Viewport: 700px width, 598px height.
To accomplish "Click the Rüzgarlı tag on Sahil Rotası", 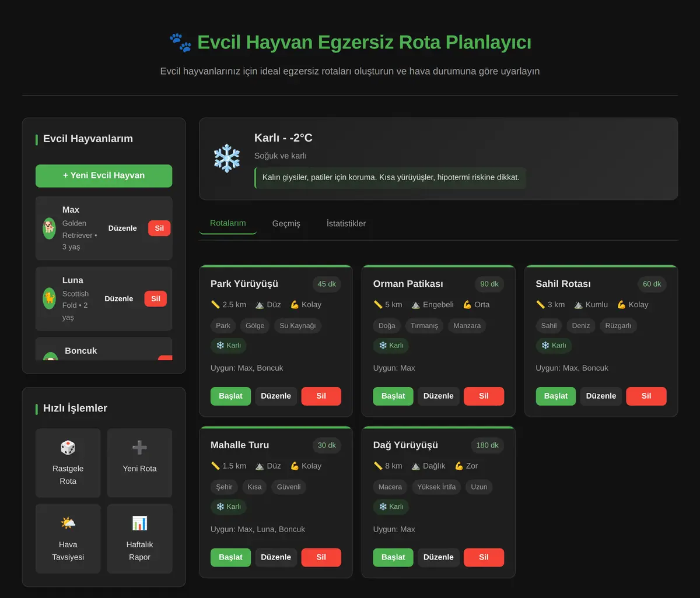I will pos(618,326).
